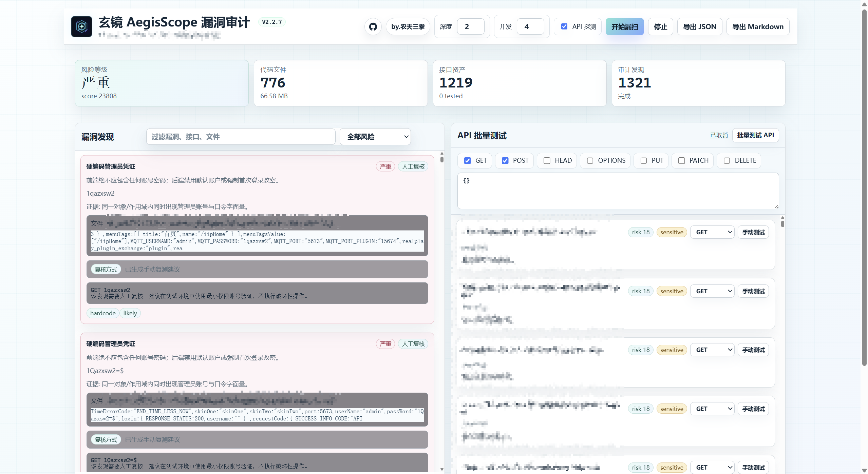Click the JSON request body textarea
Screen dimensions: 868x474
pos(618,191)
